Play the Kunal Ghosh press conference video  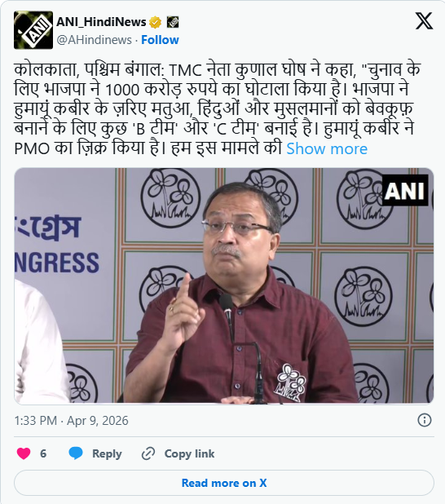[x=224, y=285]
